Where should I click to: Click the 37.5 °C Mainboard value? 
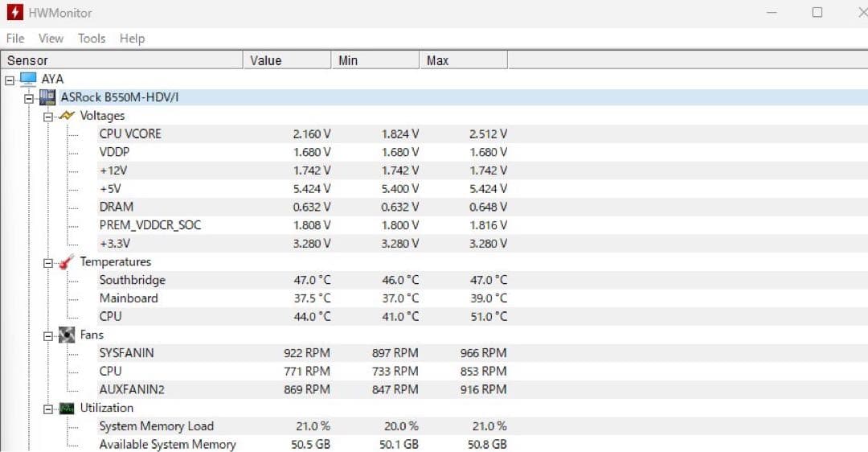click(x=312, y=298)
